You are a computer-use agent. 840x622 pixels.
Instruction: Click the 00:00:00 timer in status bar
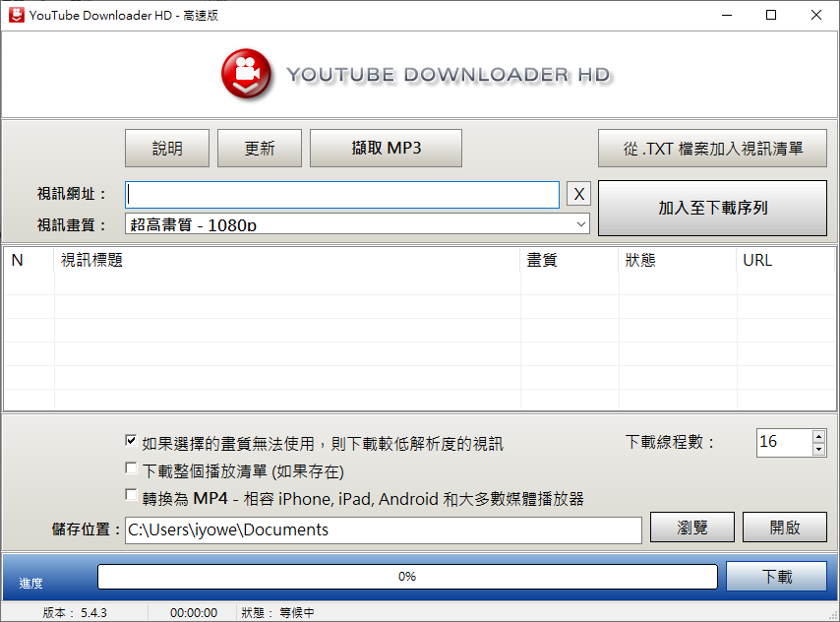click(x=194, y=612)
